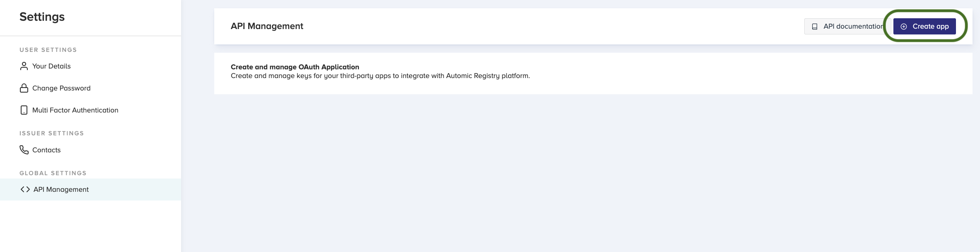The width and height of the screenshot is (980, 252).
Task: Click the telephone icon beside Contacts
Action: 24,149
